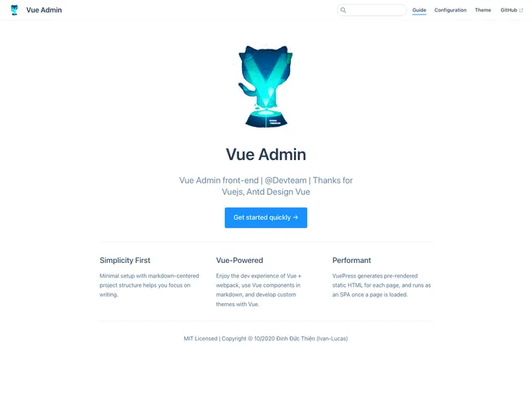Click the Vue Admin site title text
Screen dimensions: 532x396
44,10
